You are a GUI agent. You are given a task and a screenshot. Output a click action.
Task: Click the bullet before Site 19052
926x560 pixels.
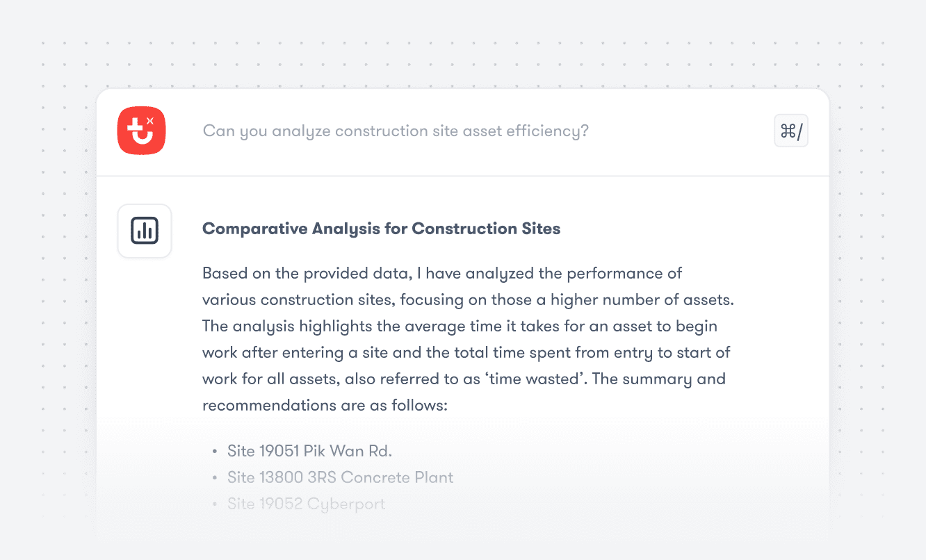coord(215,504)
